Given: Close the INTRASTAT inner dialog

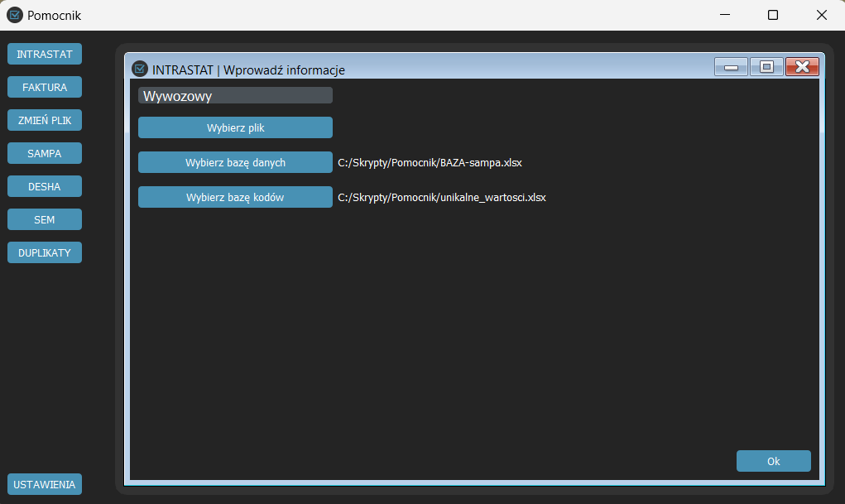Looking at the screenshot, I should pos(802,67).
